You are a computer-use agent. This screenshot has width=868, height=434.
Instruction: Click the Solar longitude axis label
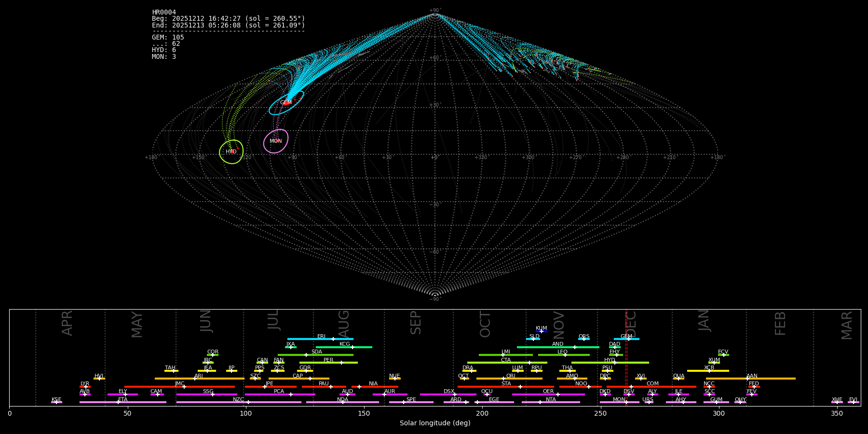tap(435, 423)
